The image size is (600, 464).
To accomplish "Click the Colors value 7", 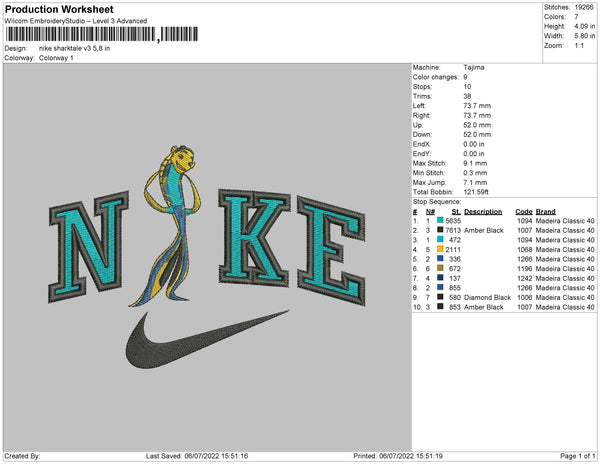I will [x=576, y=17].
